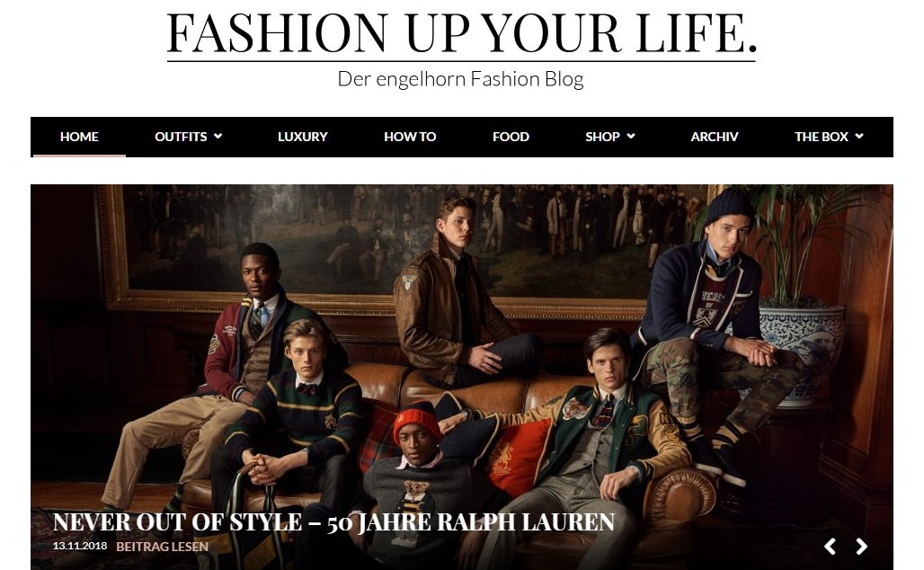Open the Ralph Lauren slider image
This screenshot has height=570, width=924.
pos(462,378)
